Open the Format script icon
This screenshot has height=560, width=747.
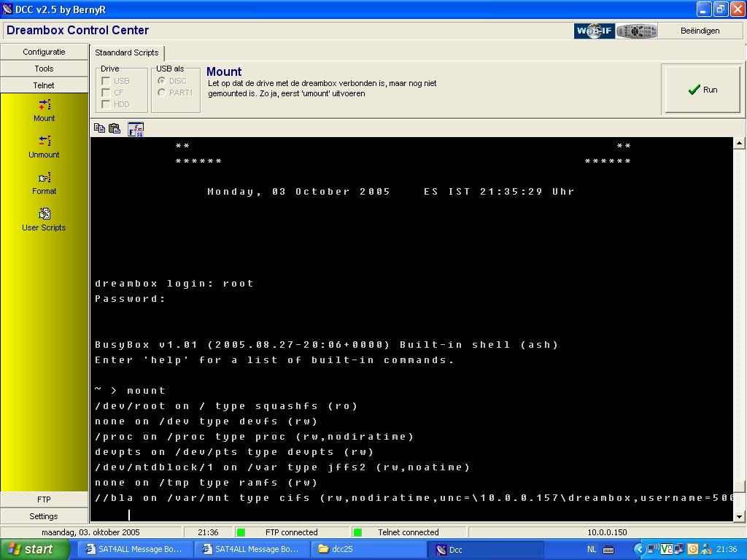44,178
